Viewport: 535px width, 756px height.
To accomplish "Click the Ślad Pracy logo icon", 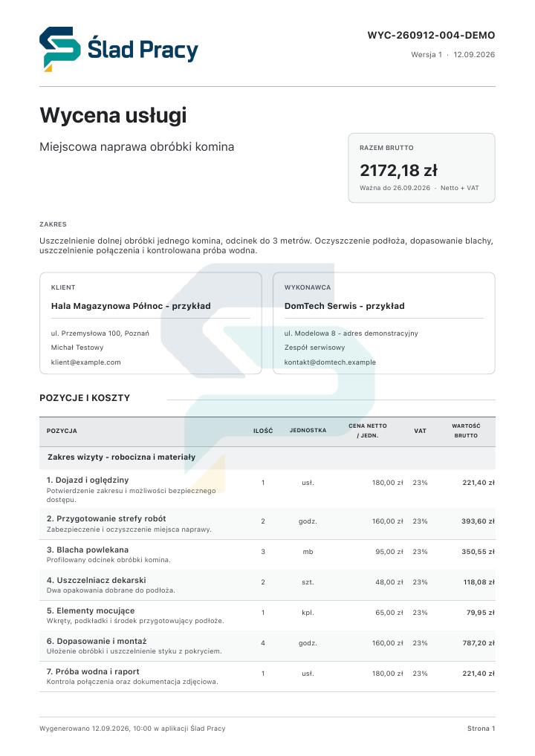I will point(60,49).
